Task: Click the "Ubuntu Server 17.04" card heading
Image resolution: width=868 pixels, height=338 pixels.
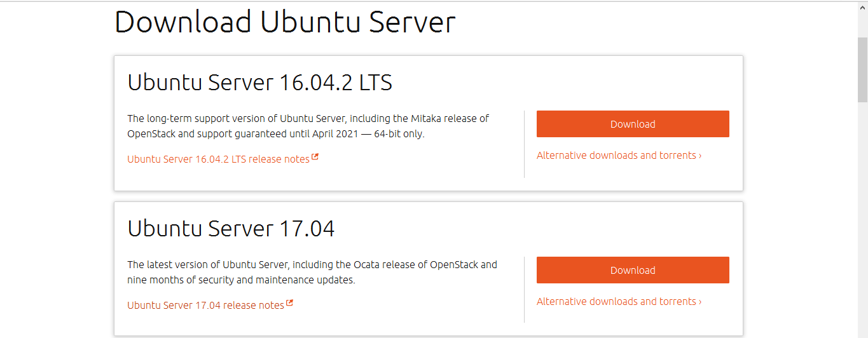Action: (x=231, y=229)
